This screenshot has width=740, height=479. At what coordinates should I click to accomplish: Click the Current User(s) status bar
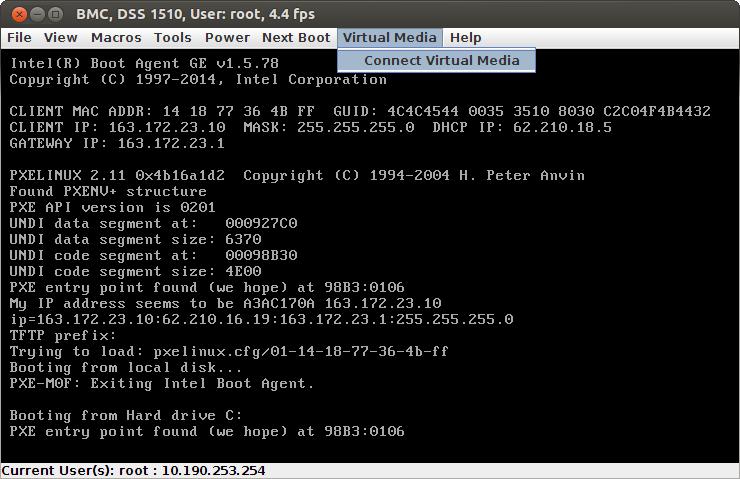point(133,470)
